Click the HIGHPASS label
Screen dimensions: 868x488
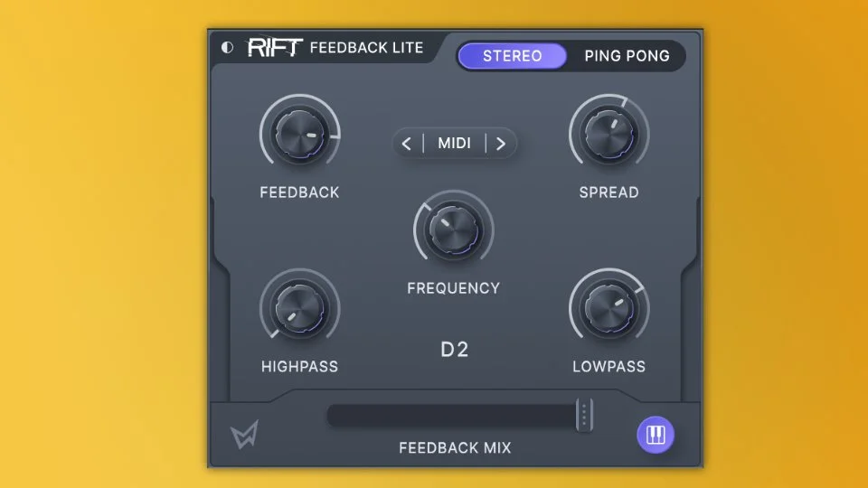[x=299, y=367]
